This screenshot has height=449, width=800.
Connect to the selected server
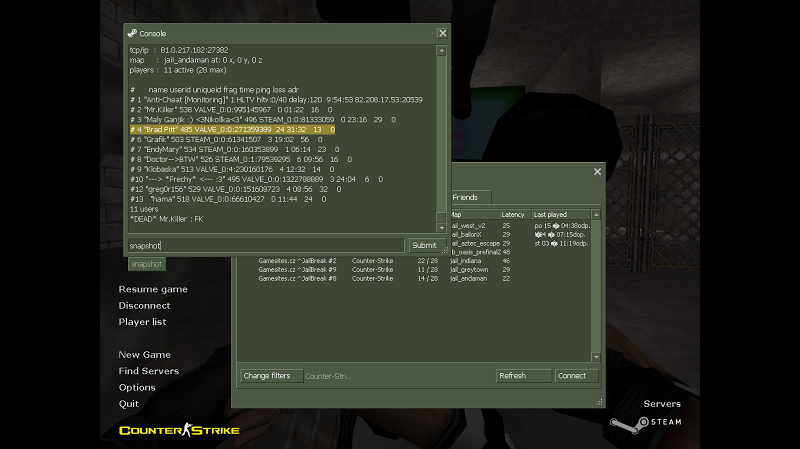pyautogui.click(x=576, y=376)
